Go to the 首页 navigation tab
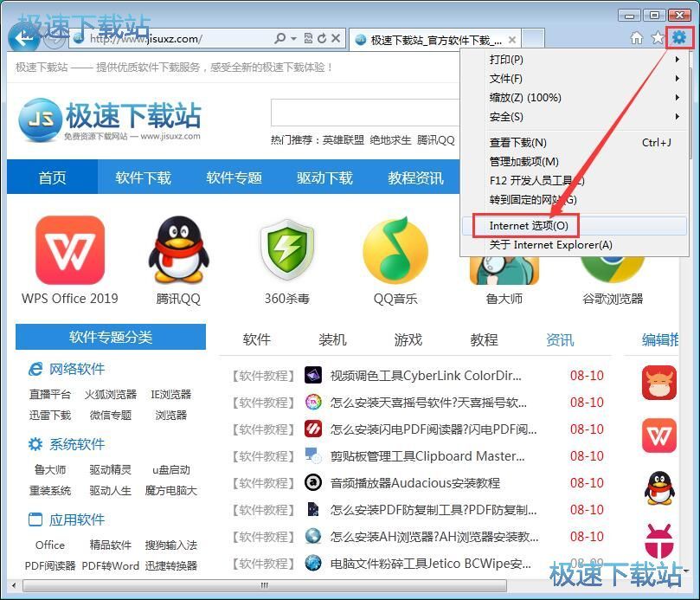The height and width of the screenshot is (600, 700). [x=52, y=177]
